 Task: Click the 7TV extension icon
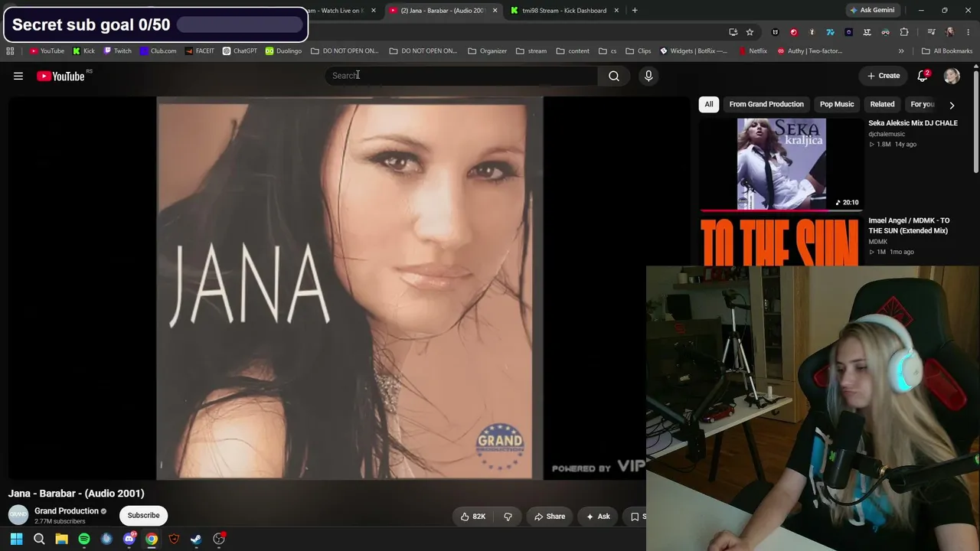(x=831, y=32)
